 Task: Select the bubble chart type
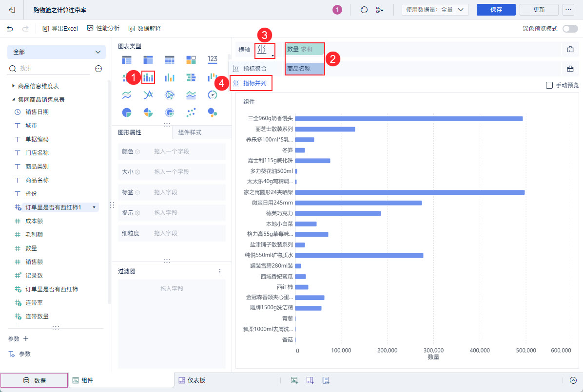tap(213, 112)
